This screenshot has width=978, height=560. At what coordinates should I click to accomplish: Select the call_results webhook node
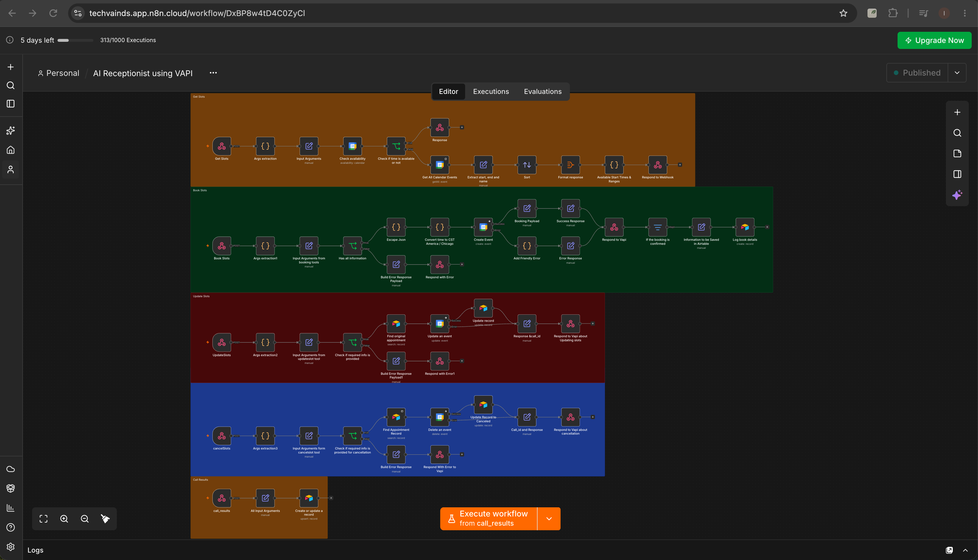(x=222, y=498)
